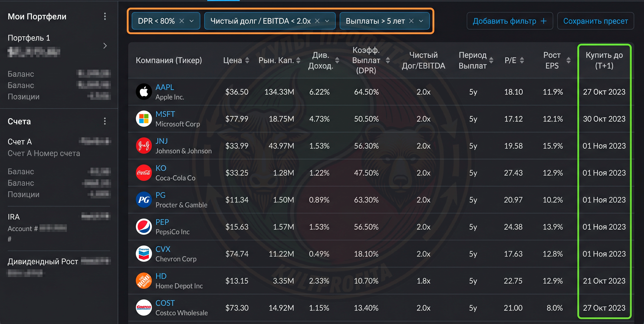Click the PepsiCo logo icon

[144, 227]
